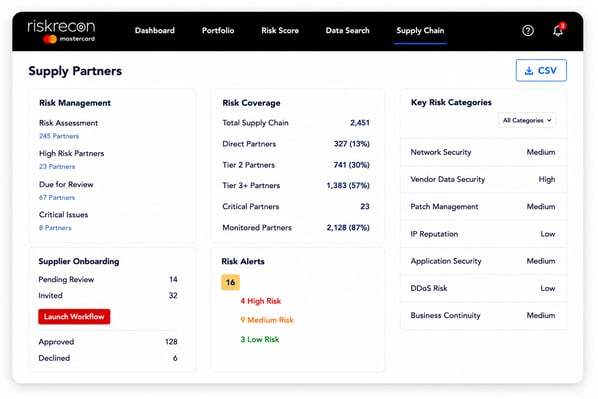Click the High Risk Partners label
This screenshot has height=399, width=598.
(71, 153)
